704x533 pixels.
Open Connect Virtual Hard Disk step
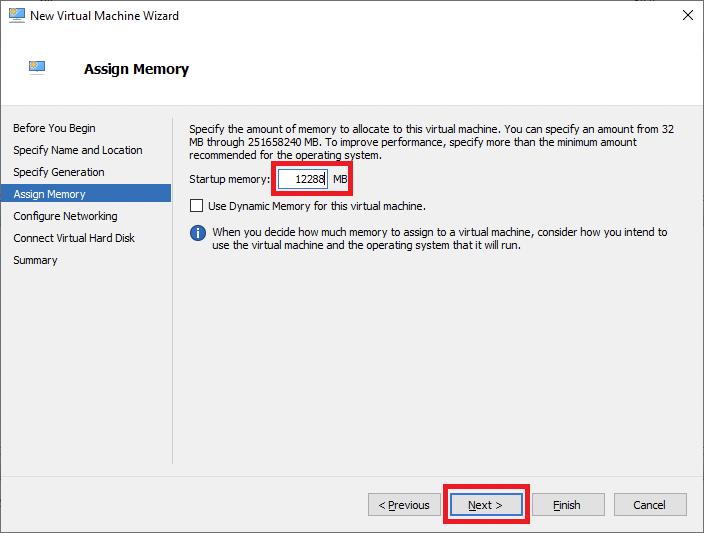coord(74,238)
